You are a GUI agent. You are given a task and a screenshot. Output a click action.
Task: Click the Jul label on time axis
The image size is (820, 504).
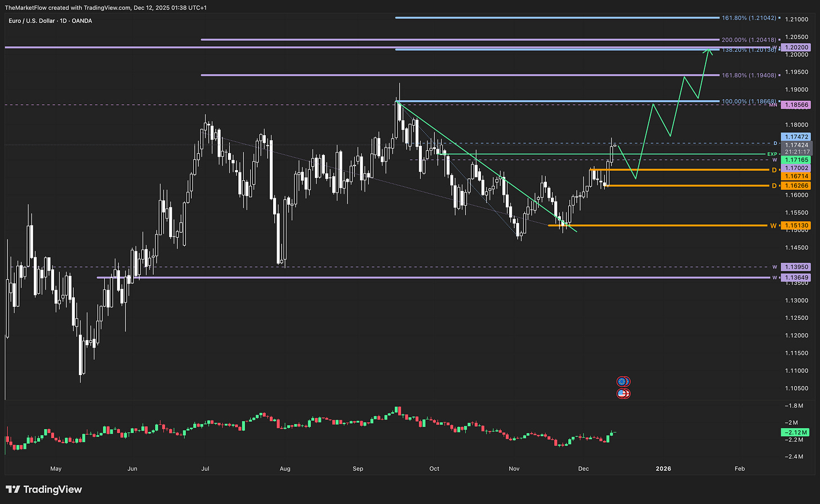206,469
